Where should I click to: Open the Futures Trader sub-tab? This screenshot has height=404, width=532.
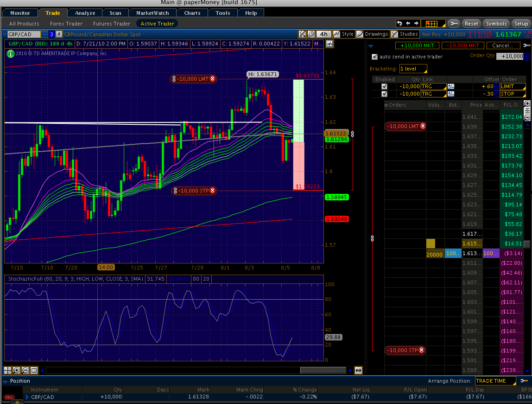(x=112, y=24)
